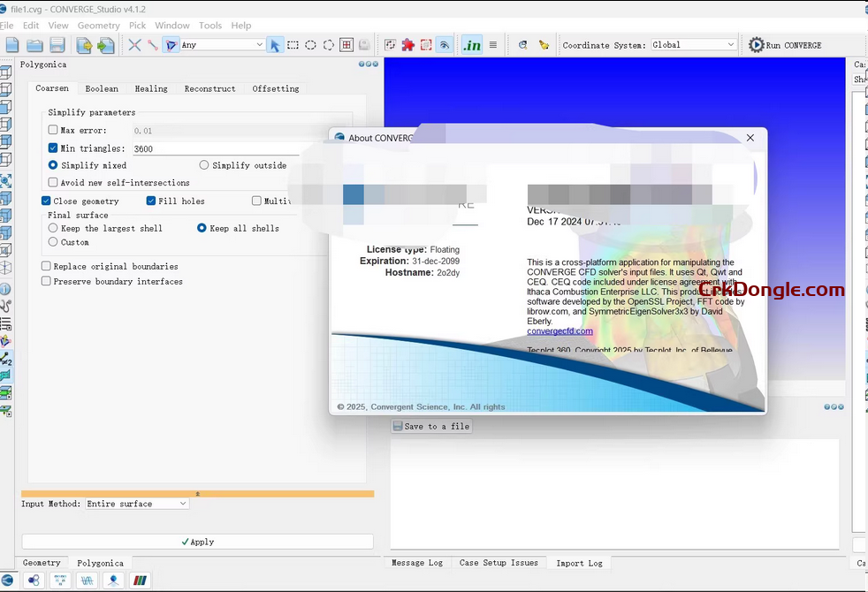
Task: Open the Geometry menu
Action: 98,25
